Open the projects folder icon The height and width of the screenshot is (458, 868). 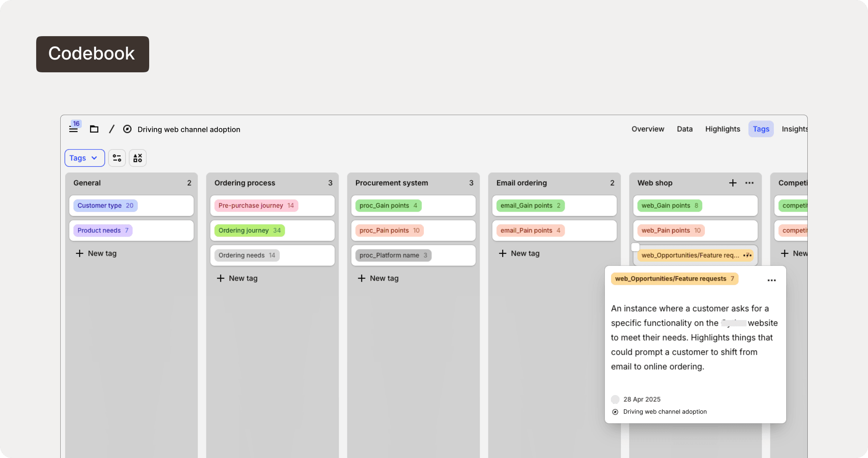point(94,129)
